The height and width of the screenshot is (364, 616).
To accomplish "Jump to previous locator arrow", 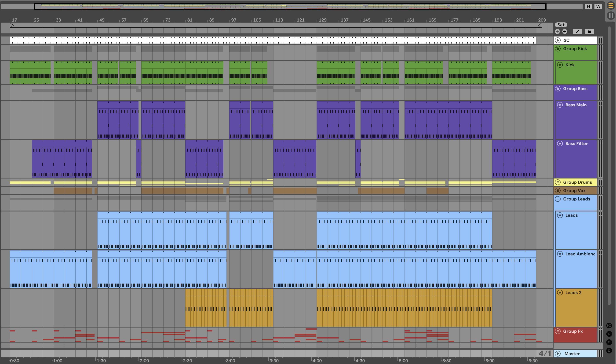I will (x=557, y=31).
